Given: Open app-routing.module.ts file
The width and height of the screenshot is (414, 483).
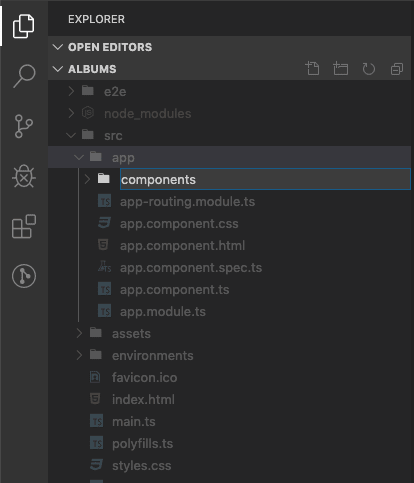Looking at the screenshot, I should coord(187,202).
